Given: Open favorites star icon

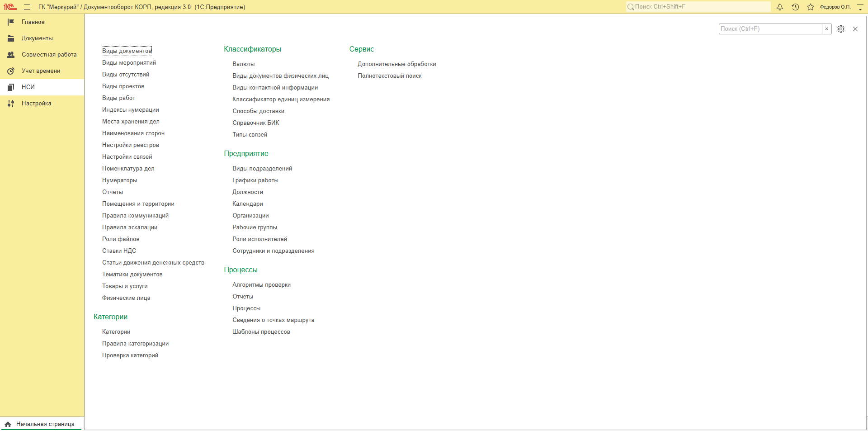Looking at the screenshot, I should click(x=811, y=7).
